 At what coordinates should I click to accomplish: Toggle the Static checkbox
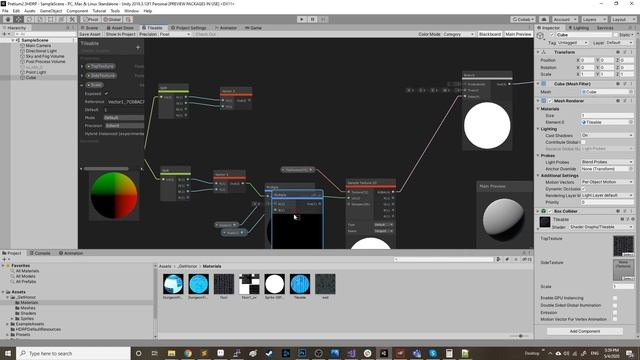pyautogui.click(x=616, y=35)
